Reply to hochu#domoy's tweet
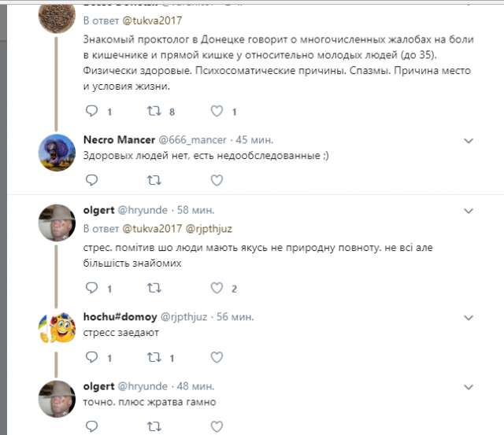Screen dimensions: 504x435 click(91, 357)
